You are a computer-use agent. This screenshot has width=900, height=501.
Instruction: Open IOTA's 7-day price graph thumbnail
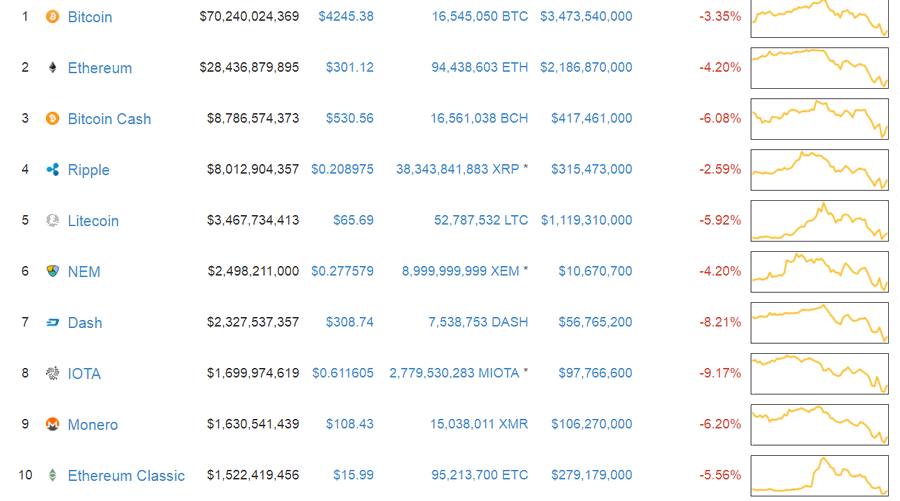(x=819, y=374)
